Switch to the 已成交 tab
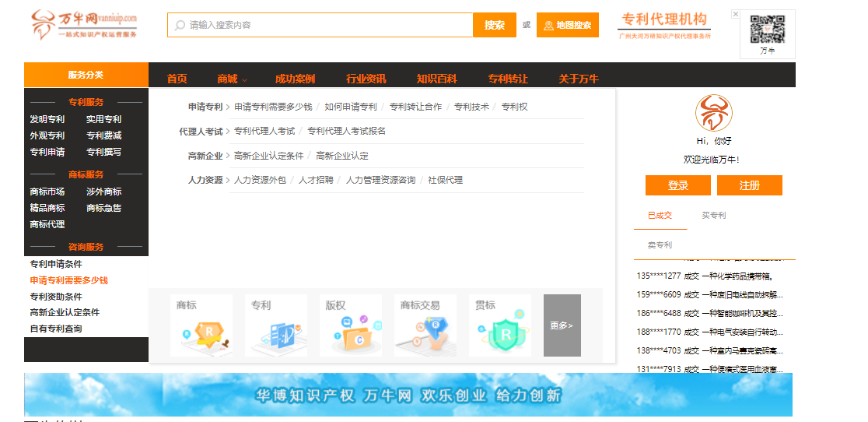This screenshot has width=868, height=422. 660,216
